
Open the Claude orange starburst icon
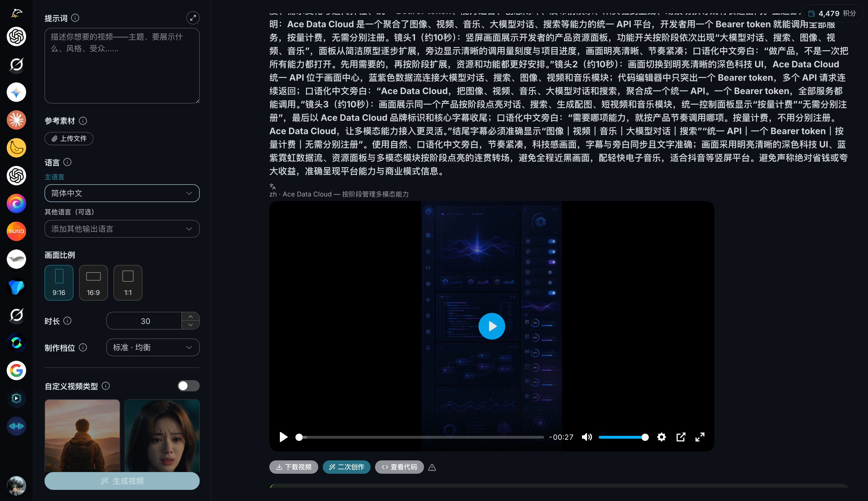point(16,120)
